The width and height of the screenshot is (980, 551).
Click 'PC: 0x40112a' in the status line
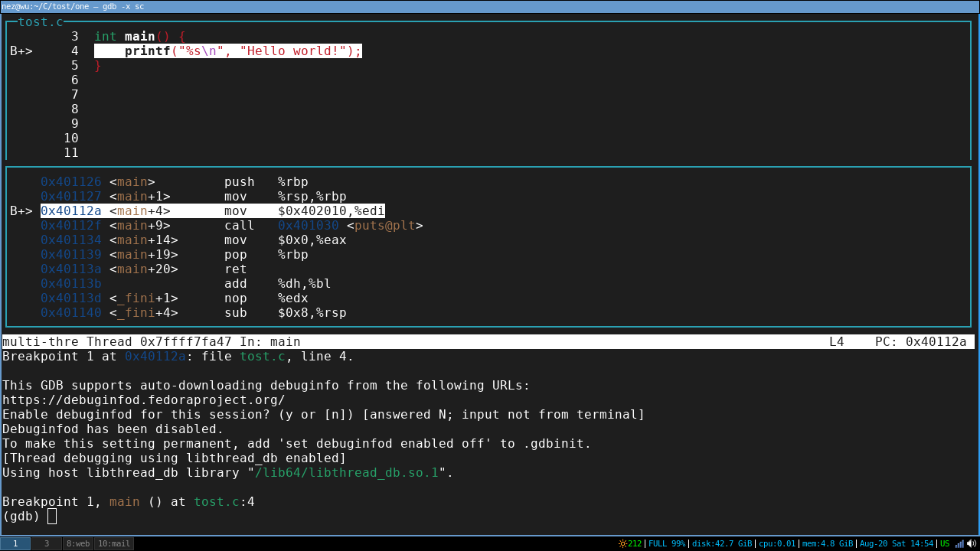pyautogui.click(x=921, y=342)
